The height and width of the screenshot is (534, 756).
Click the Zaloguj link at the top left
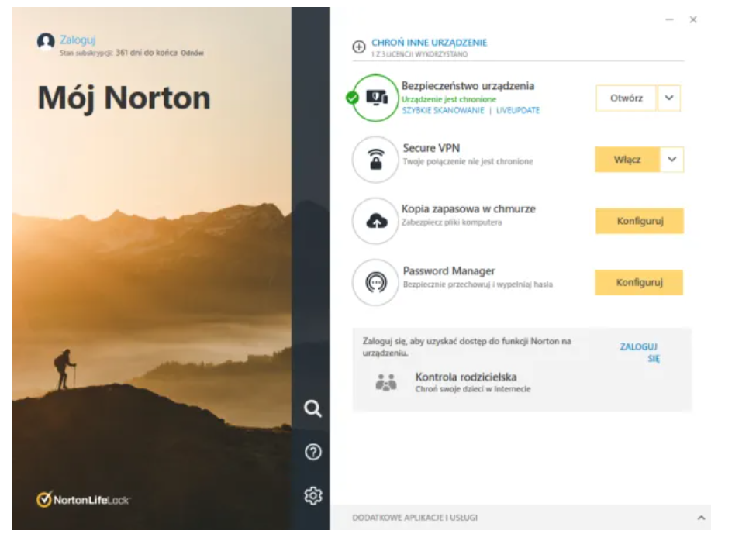(78, 40)
